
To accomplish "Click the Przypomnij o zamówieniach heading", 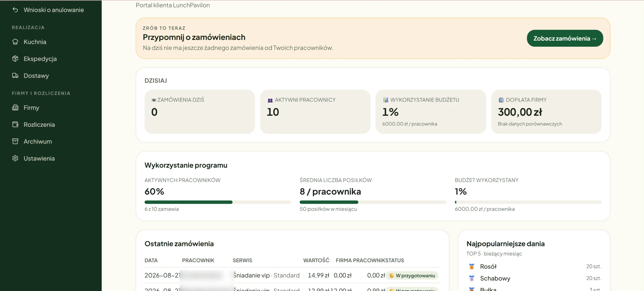I will pyautogui.click(x=194, y=37).
